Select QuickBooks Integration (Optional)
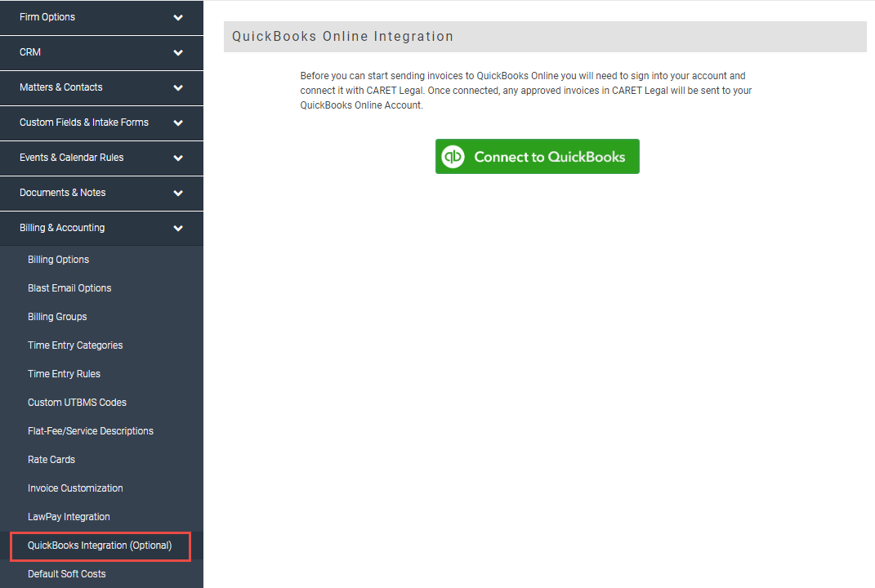Image resolution: width=875 pixels, height=588 pixels. click(x=100, y=545)
